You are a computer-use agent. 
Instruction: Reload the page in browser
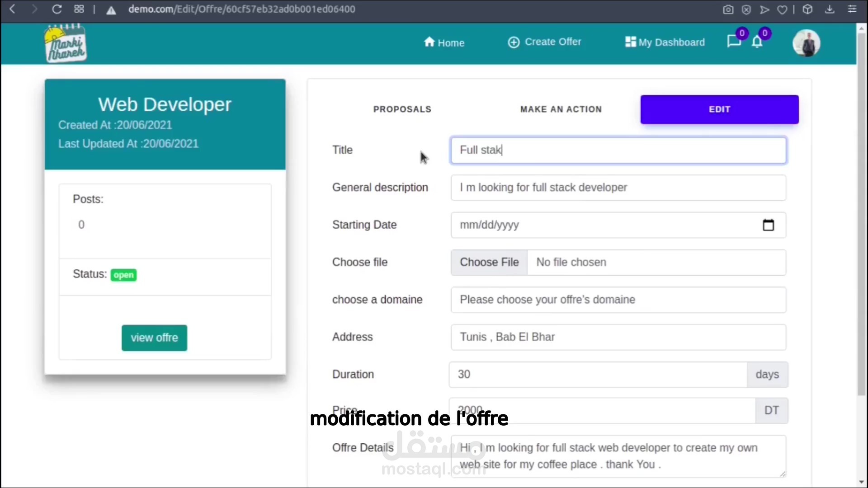coord(57,9)
